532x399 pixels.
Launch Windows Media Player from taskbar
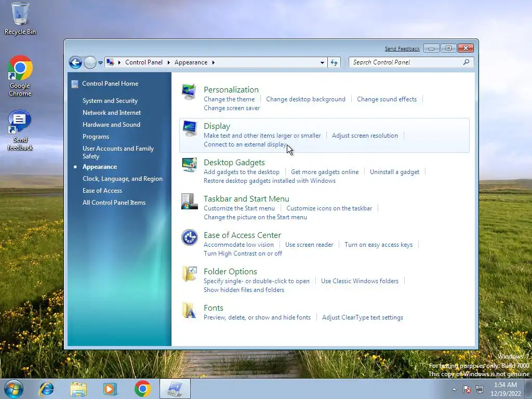(110, 389)
